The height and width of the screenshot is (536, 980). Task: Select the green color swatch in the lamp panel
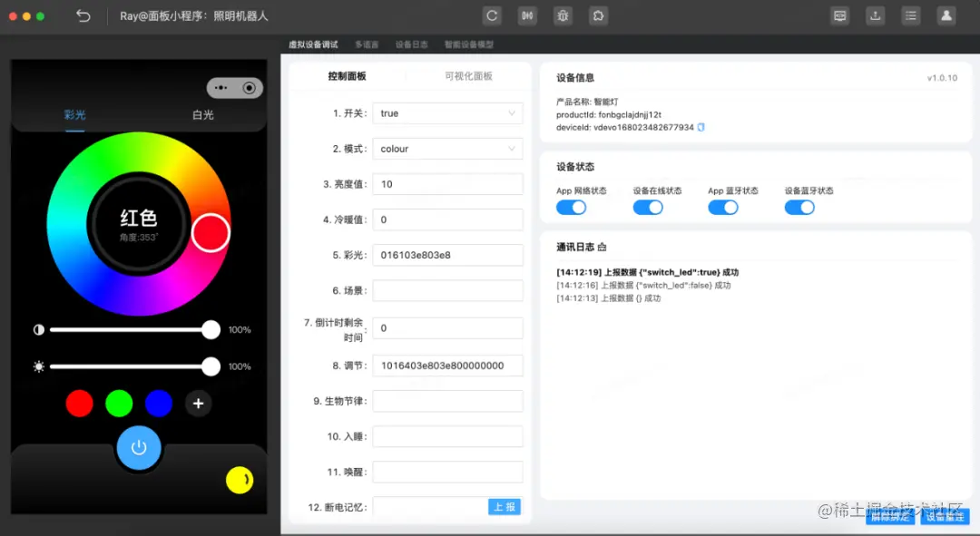(119, 404)
